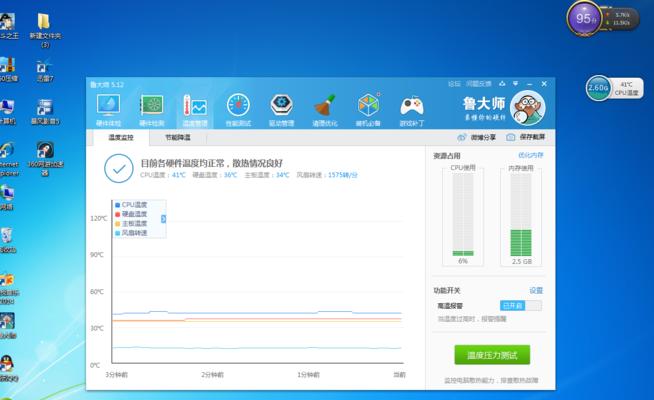Switch to the 节能降温 tab
Screen dimensions: 654x400
pyautogui.click(x=178, y=137)
